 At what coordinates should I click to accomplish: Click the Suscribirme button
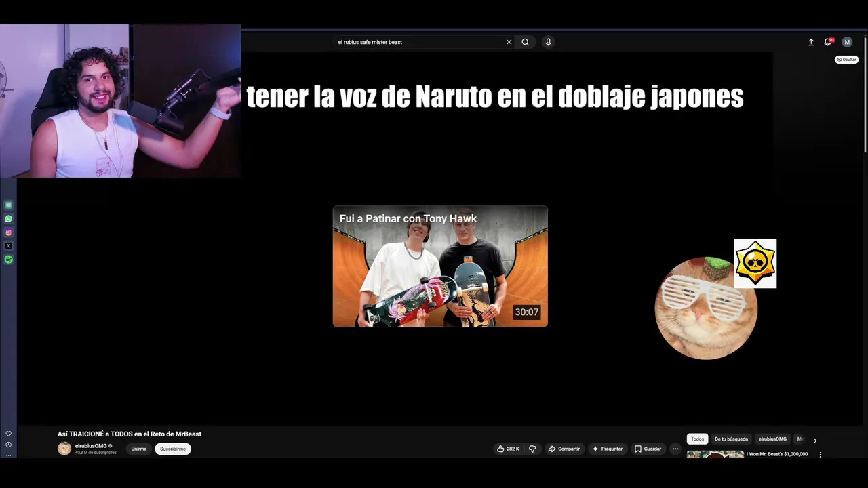173,449
